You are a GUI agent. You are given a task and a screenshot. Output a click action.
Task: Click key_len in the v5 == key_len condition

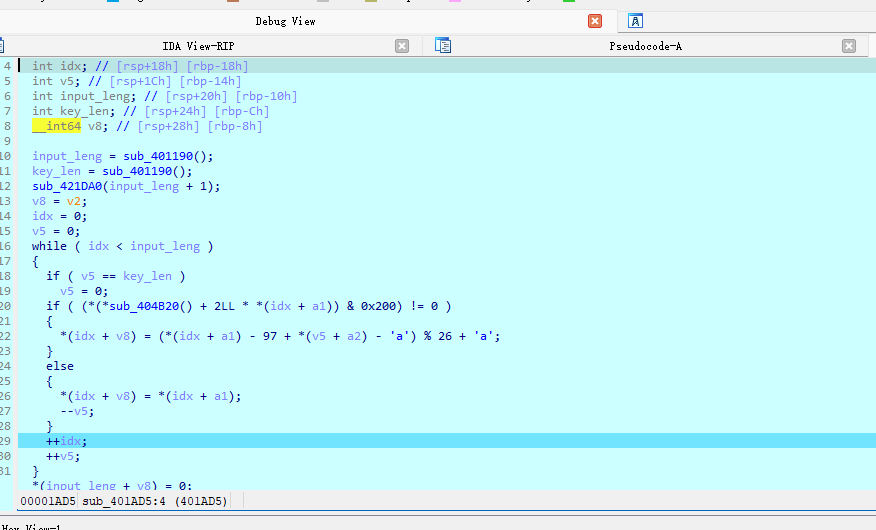click(147, 276)
